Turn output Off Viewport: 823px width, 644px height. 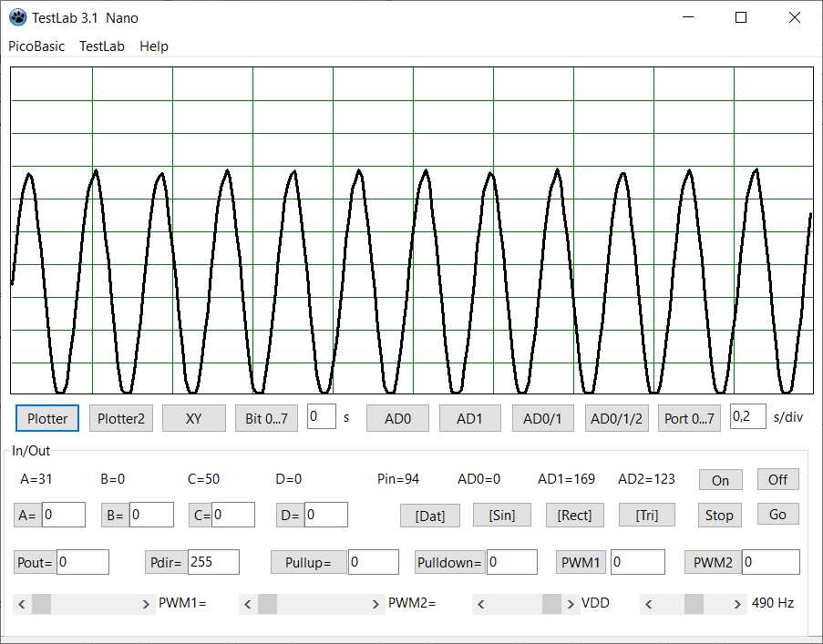[x=777, y=479]
